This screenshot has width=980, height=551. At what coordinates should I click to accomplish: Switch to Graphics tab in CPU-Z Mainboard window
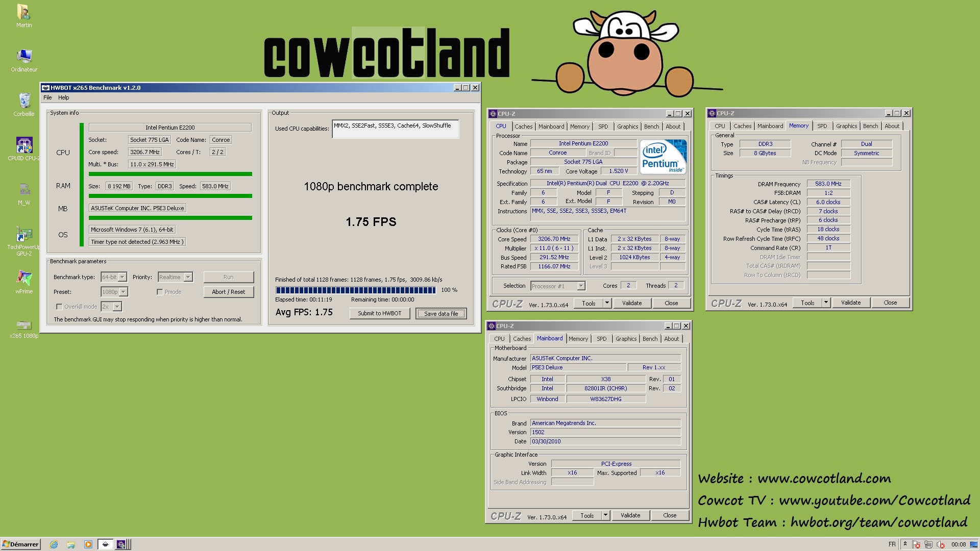626,339
